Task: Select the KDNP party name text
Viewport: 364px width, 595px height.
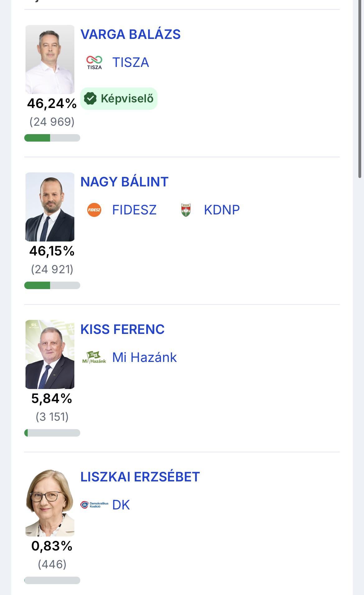Action: pyautogui.click(x=222, y=210)
